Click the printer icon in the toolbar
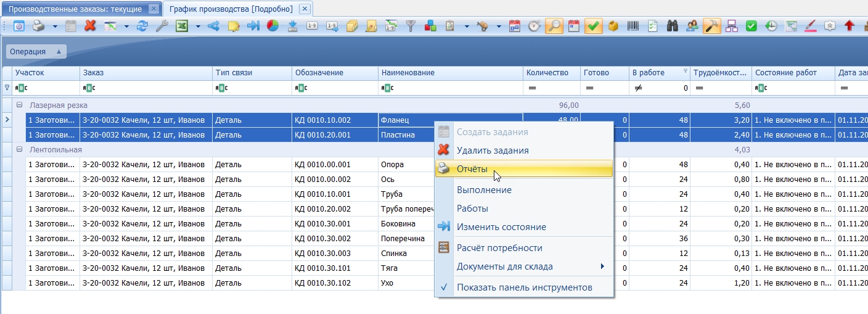 pos(38,26)
